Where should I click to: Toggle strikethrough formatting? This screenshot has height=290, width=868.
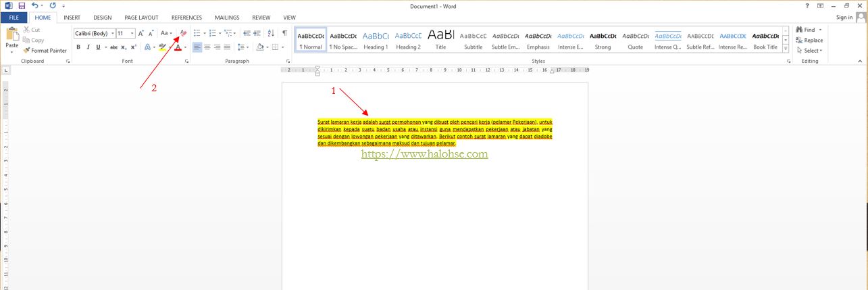point(113,47)
